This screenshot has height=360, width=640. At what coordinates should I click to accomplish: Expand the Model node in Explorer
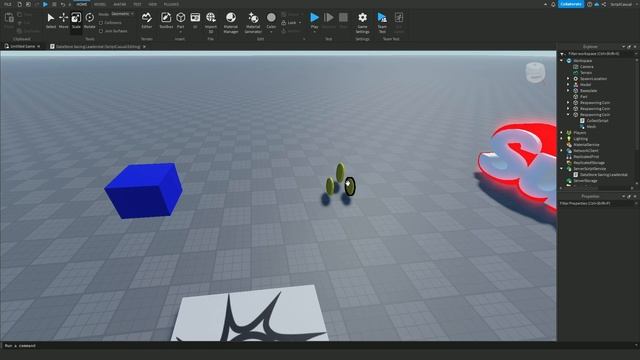tap(568, 84)
